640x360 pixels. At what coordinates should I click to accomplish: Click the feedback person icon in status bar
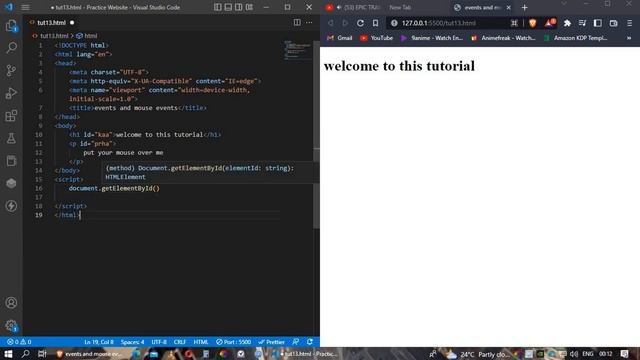[x=296, y=342]
